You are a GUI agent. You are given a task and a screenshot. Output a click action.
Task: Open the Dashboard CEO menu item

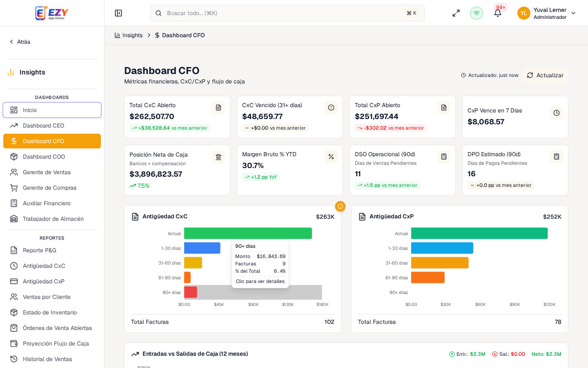52,126
